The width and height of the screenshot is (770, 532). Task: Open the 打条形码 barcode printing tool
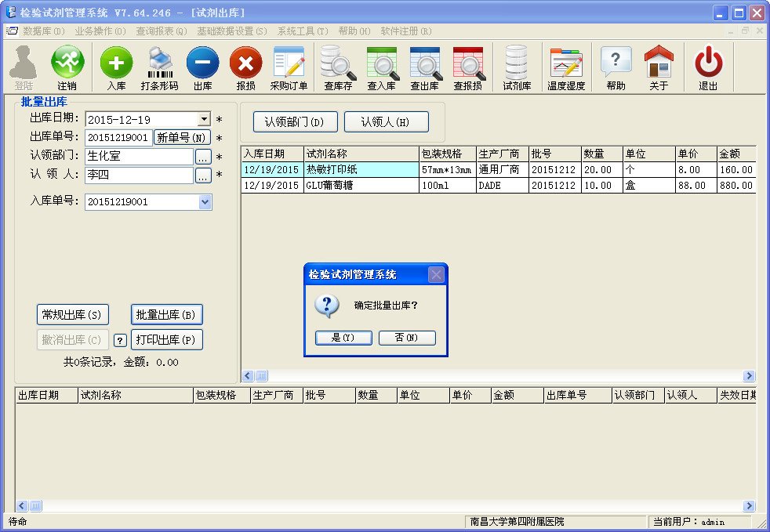pyautogui.click(x=160, y=67)
